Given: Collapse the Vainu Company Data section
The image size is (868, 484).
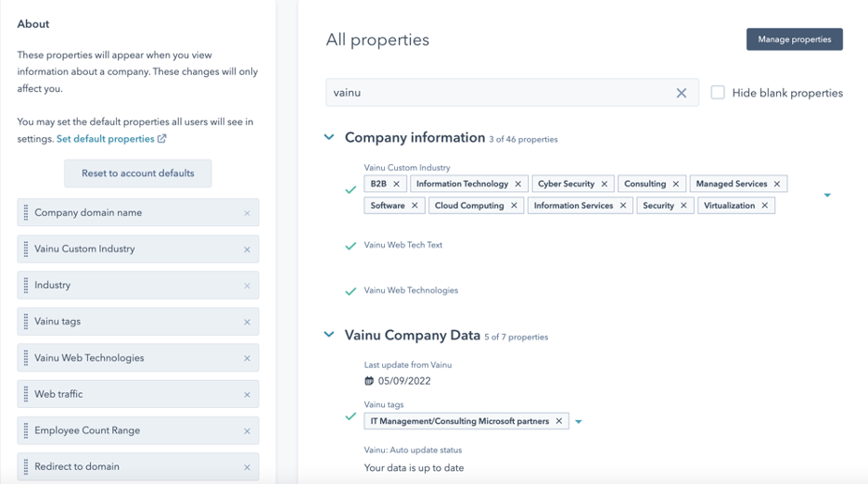Looking at the screenshot, I should coord(329,335).
